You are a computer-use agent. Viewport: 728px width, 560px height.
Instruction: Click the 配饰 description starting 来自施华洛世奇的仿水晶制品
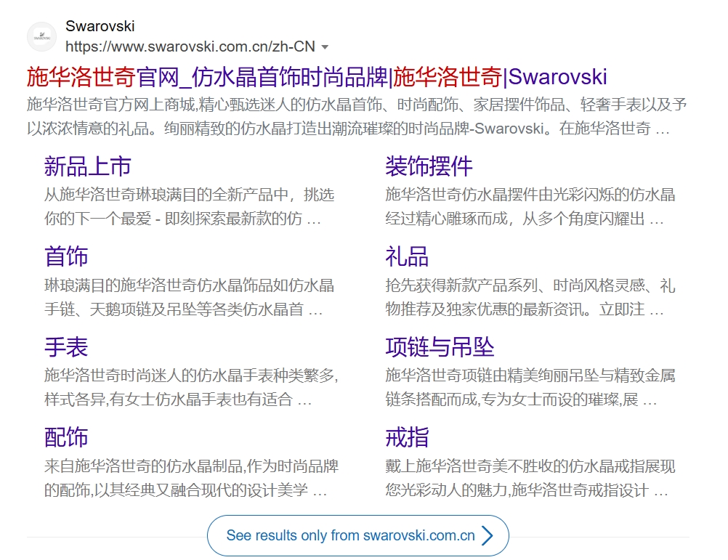pyautogui.click(x=191, y=478)
